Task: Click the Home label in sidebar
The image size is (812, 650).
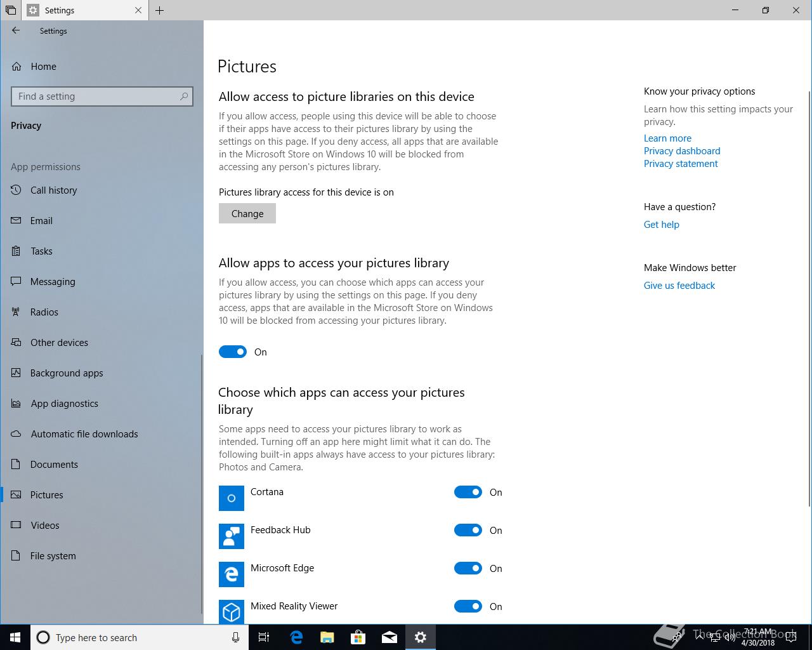Action: (x=43, y=66)
